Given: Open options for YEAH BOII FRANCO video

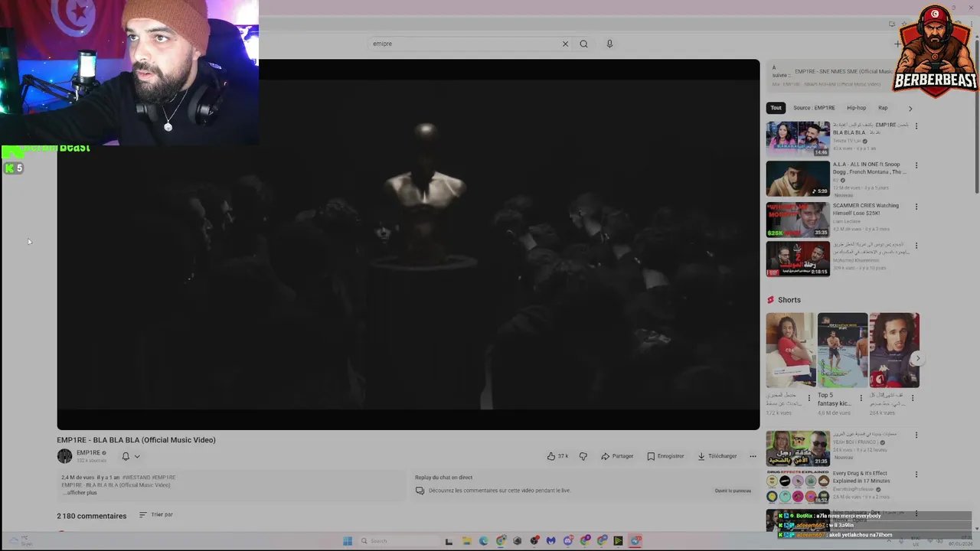Looking at the screenshot, I should (916, 435).
